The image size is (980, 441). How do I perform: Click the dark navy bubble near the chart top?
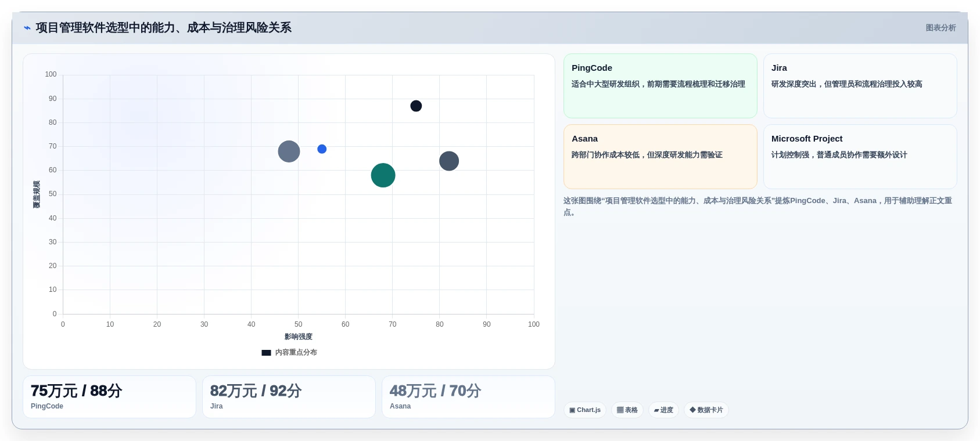(x=416, y=106)
